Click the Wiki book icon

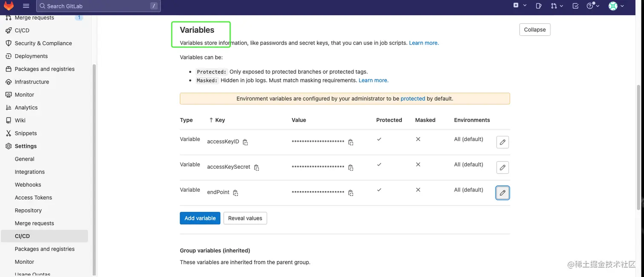pyautogui.click(x=8, y=120)
